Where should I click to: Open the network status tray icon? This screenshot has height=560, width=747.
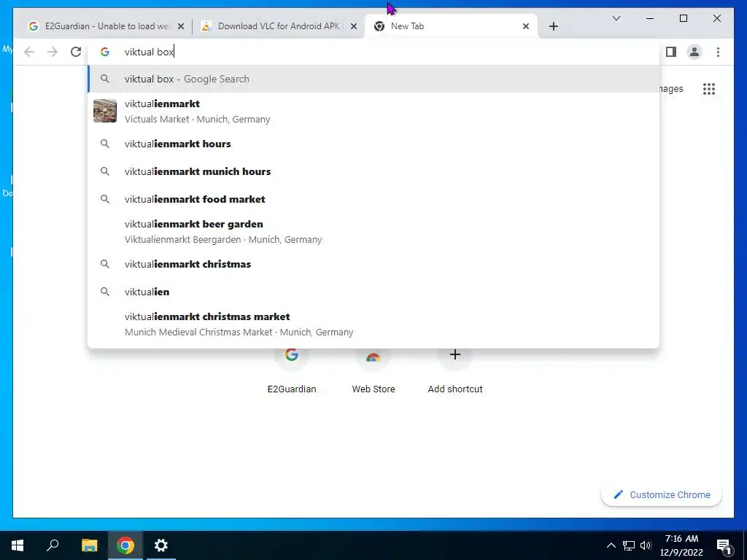coord(629,545)
